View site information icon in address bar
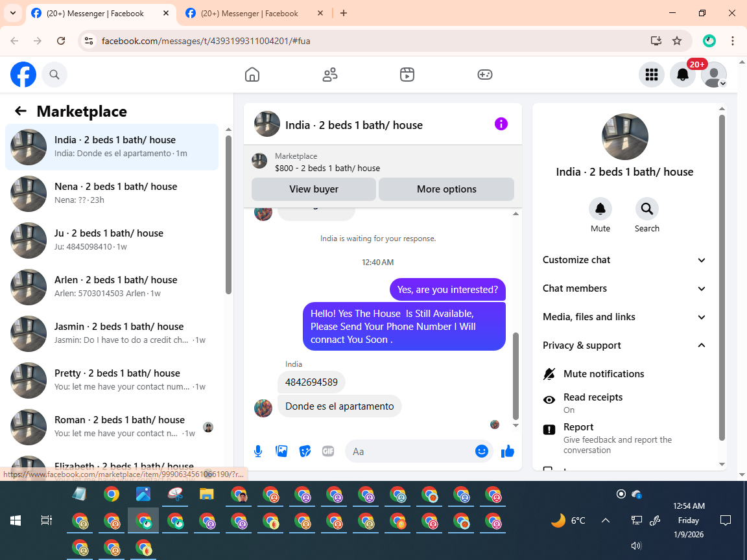This screenshot has height=560, width=747. click(x=89, y=41)
